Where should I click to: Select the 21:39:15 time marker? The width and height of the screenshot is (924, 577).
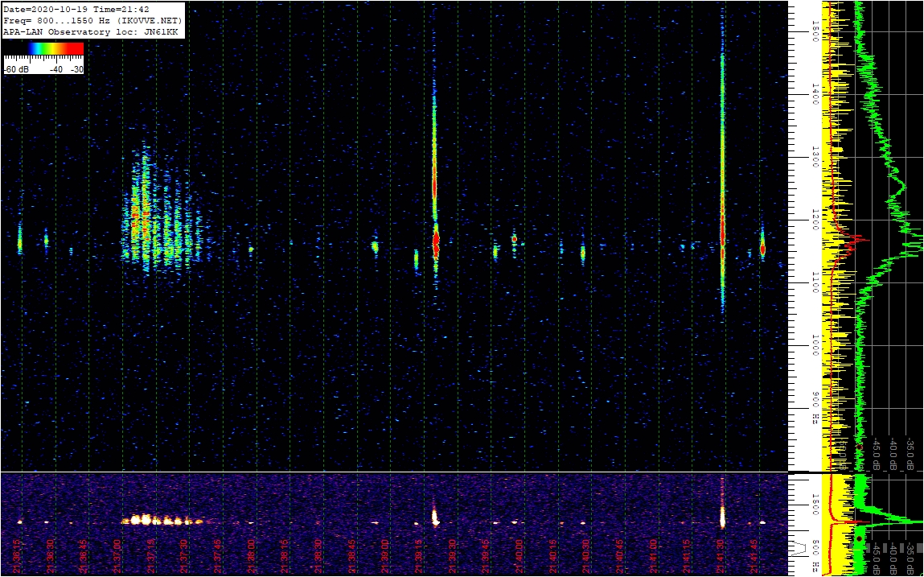pyautogui.click(x=419, y=554)
